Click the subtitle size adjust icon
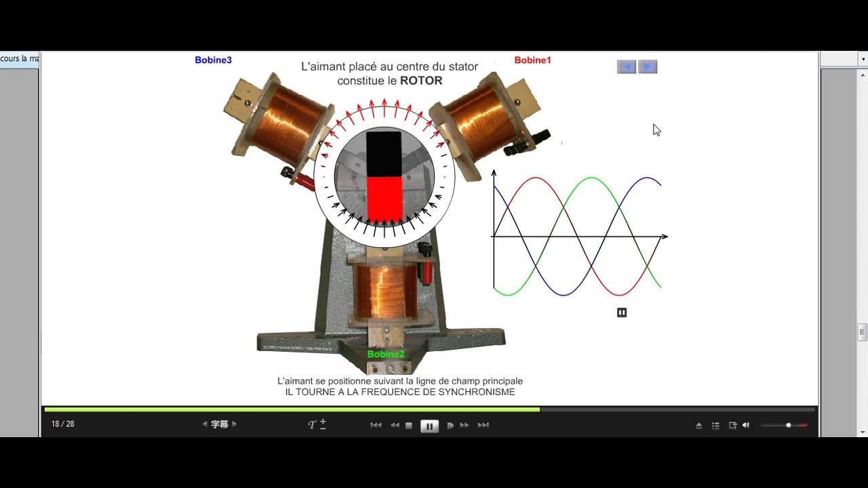Screen dimensions: 868x488 click(317, 424)
